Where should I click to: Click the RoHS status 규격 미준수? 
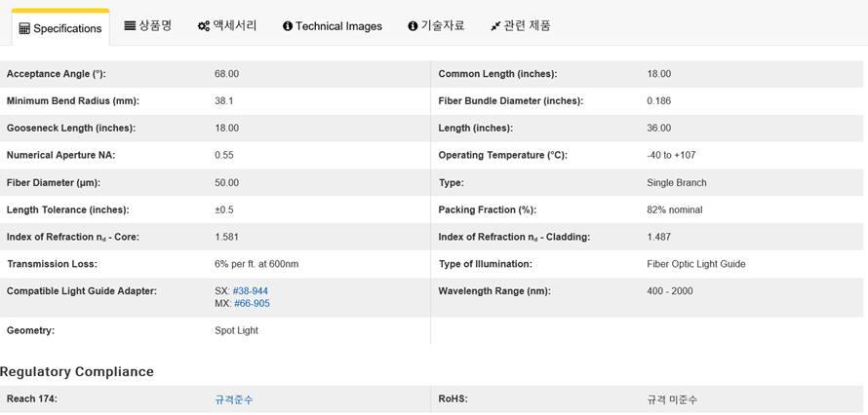point(672,399)
